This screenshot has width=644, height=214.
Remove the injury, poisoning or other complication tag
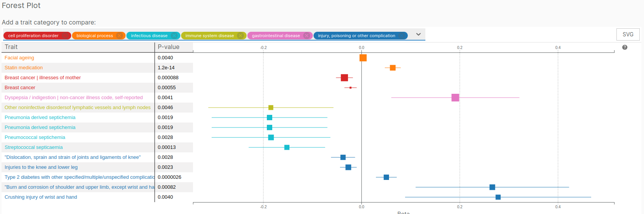[402, 36]
